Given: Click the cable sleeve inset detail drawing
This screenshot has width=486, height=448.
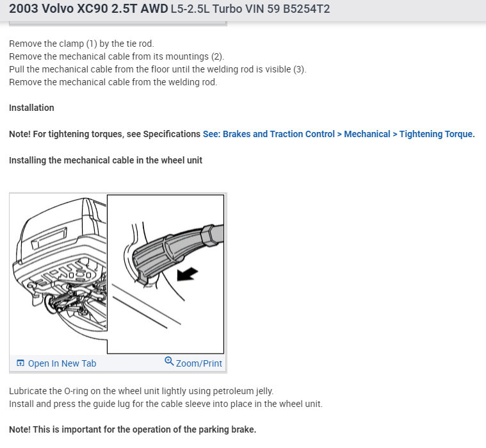Looking at the screenshot, I should (x=165, y=274).
